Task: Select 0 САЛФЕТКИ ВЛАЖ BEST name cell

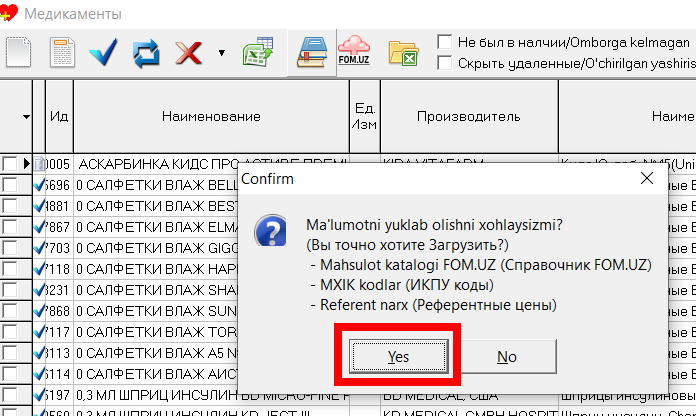Action: 156,206
